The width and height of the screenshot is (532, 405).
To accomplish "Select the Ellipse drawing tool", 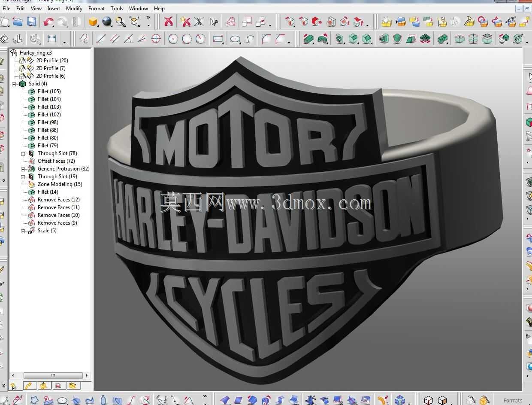I will (x=235, y=39).
